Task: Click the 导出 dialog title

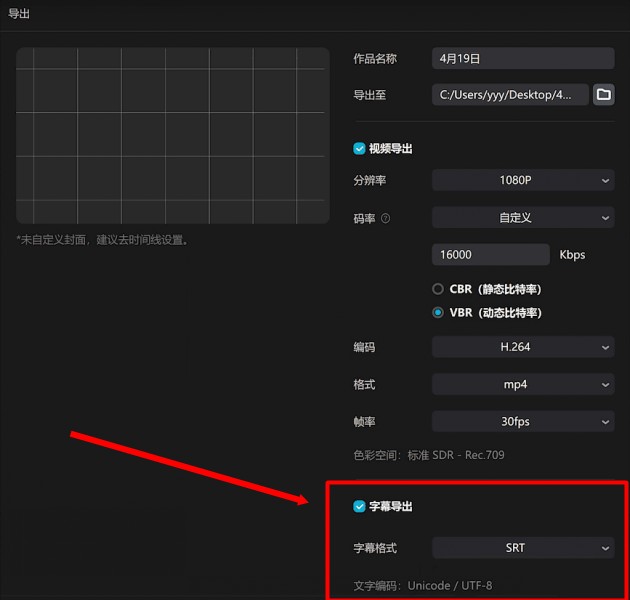Action: [19, 14]
